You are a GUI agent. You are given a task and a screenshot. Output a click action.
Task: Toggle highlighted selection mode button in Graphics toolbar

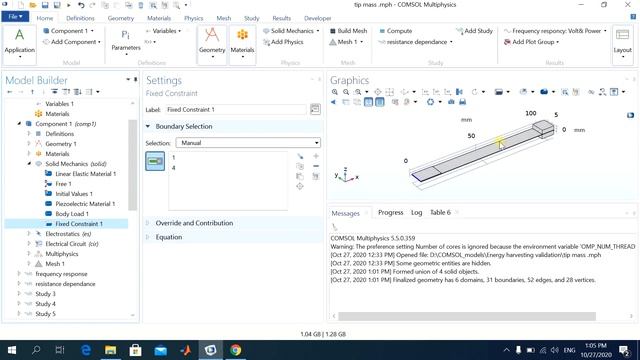click(368, 102)
